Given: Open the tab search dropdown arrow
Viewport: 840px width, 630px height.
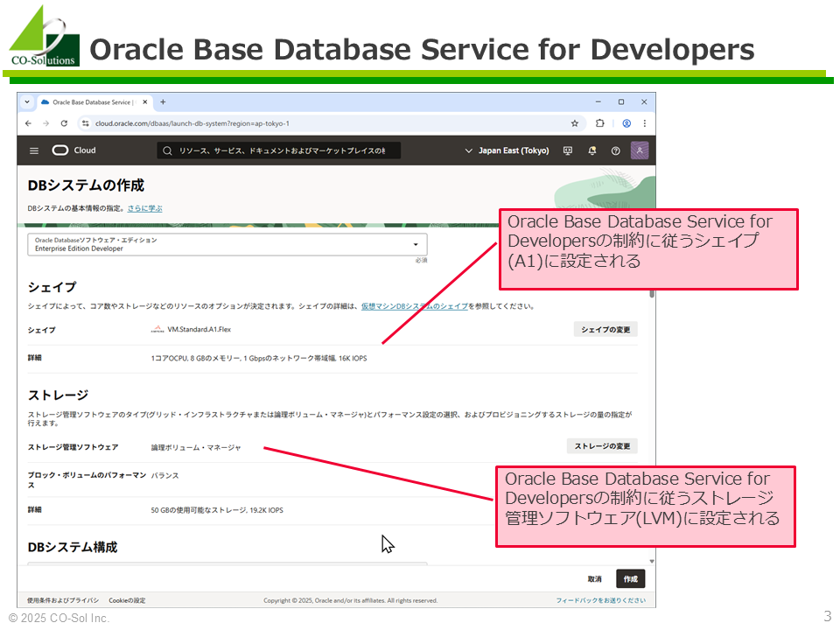Looking at the screenshot, I should click(27, 101).
